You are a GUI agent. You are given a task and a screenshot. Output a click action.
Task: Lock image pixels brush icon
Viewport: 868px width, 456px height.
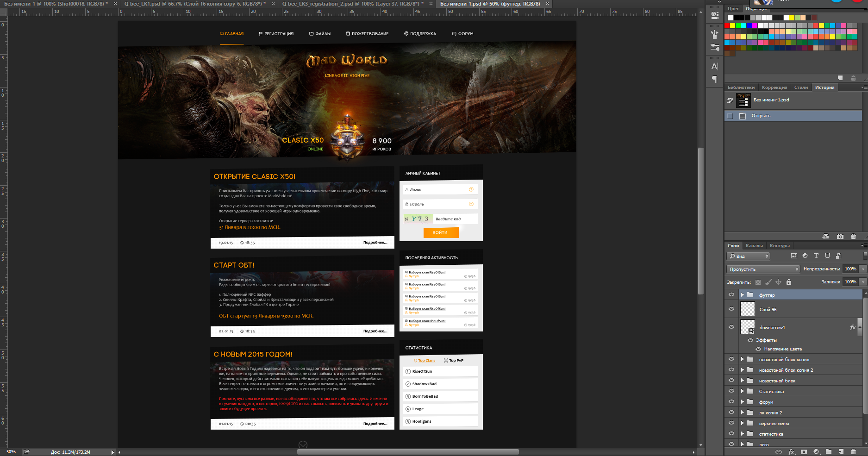[x=768, y=282]
